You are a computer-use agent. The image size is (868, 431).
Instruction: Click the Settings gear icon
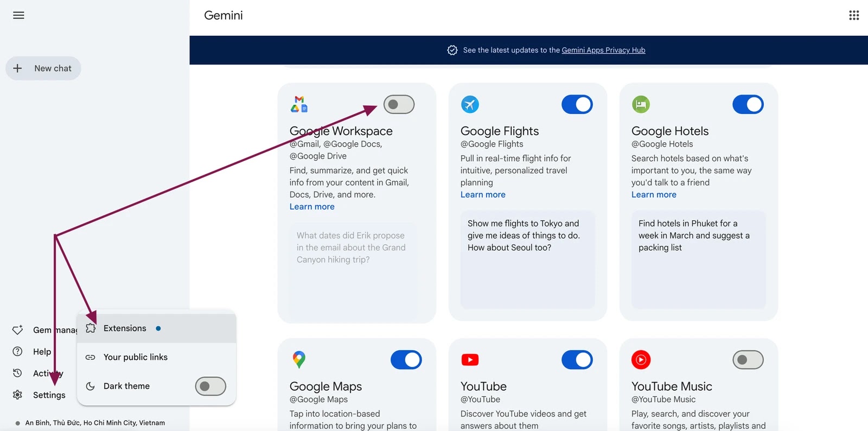tap(17, 395)
